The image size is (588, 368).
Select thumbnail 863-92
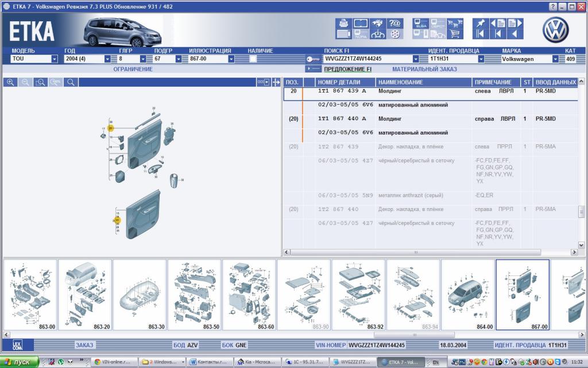[x=358, y=295]
